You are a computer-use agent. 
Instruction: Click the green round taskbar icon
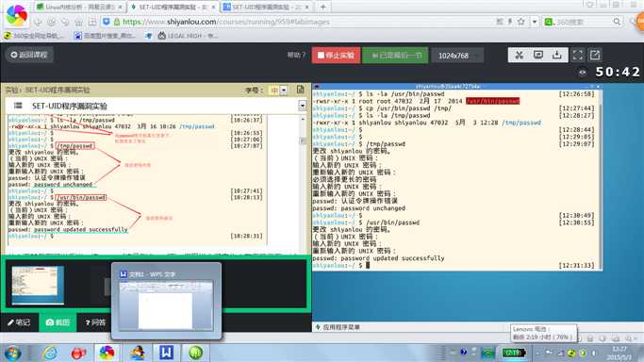(195, 353)
